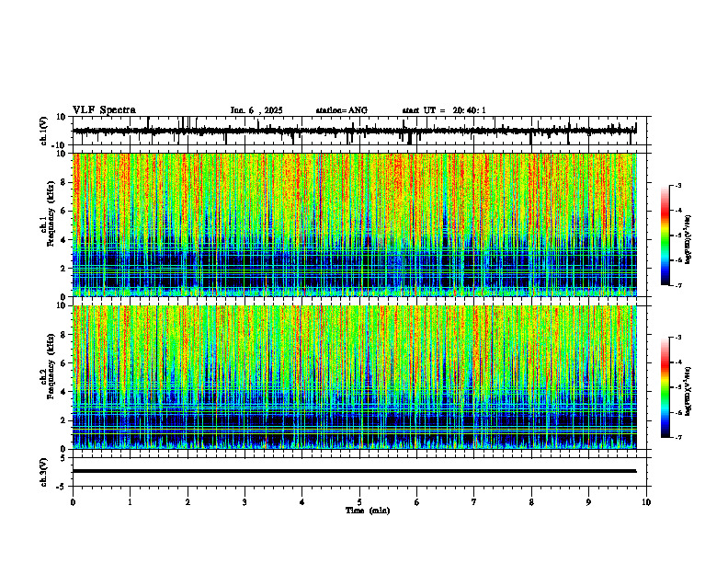Click the ch.2 color scale bar

665,387
